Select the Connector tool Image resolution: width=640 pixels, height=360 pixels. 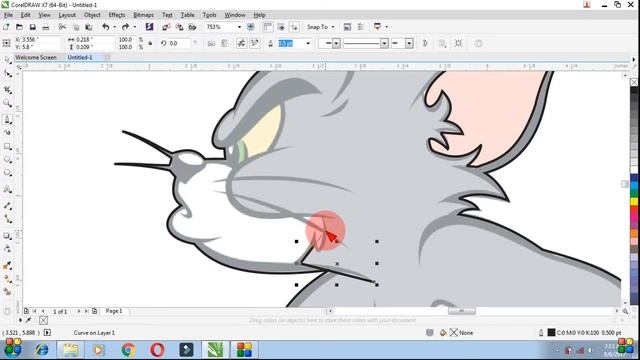[x=7, y=219]
